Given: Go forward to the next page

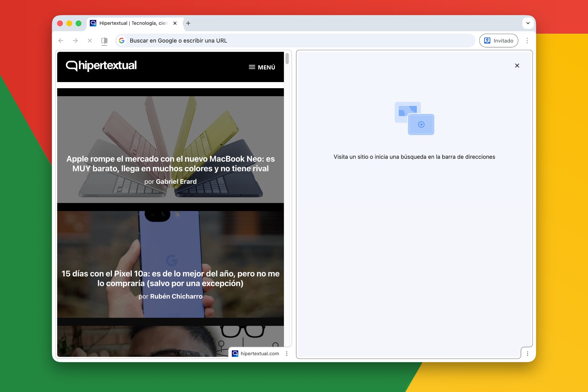Looking at the screenshot, I should pyautogui.click(x=75, y=41).
